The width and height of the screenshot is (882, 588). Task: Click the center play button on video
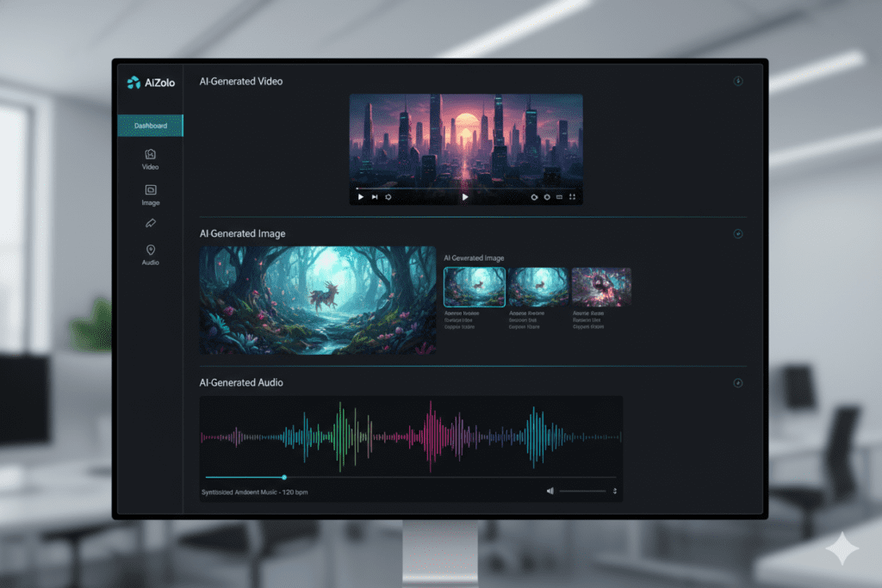[465, 197]
